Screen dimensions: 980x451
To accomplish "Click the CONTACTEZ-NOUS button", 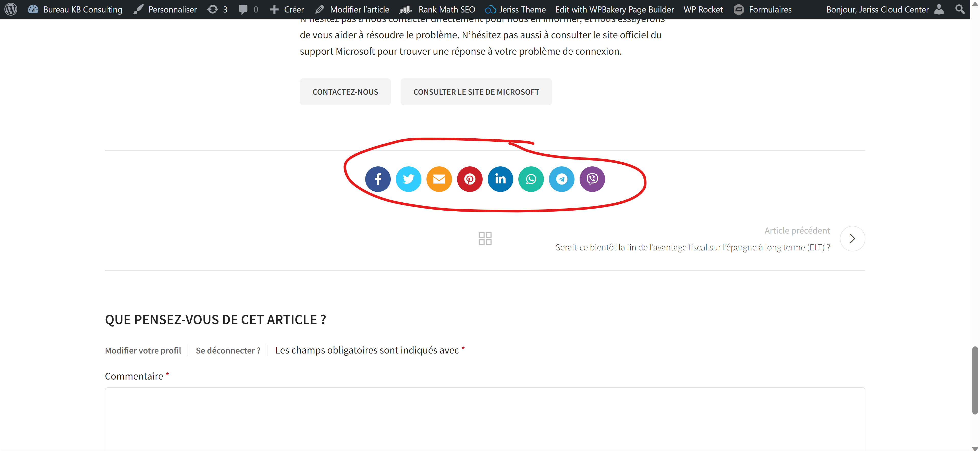I will pos(346,92).
